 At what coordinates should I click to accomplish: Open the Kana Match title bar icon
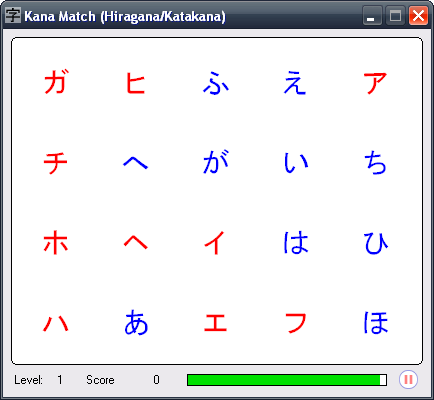coord(13,15)
